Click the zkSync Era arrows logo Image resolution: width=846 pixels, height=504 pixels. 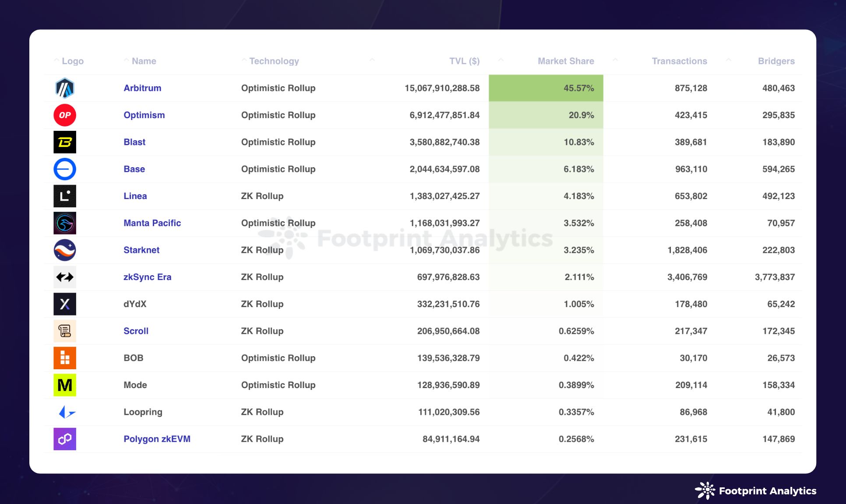tap(65, 277)
